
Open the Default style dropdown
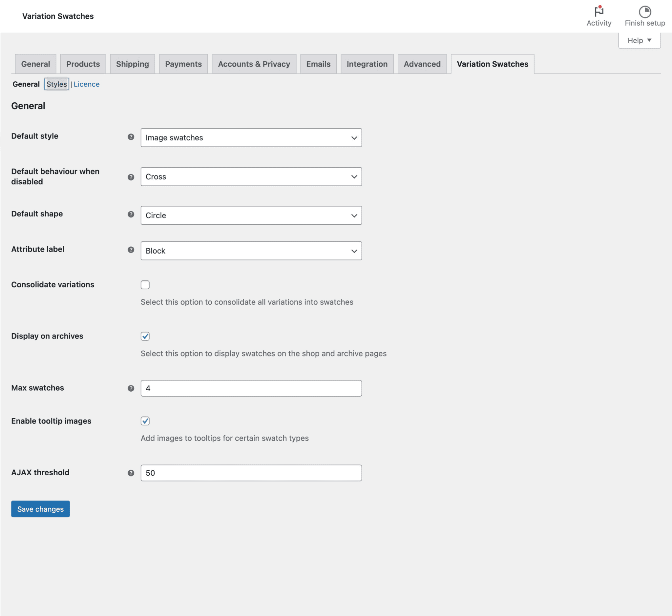click(x=251, y=137)
